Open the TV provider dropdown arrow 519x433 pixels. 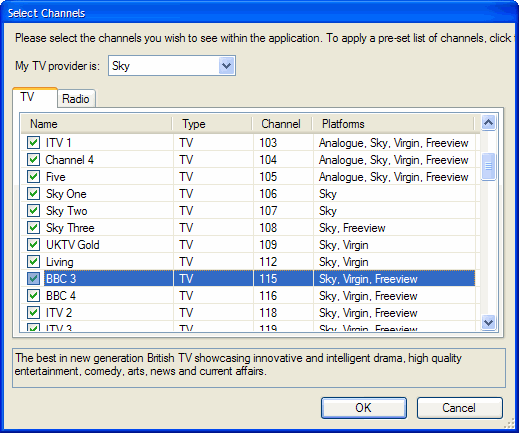coord(226,66)
